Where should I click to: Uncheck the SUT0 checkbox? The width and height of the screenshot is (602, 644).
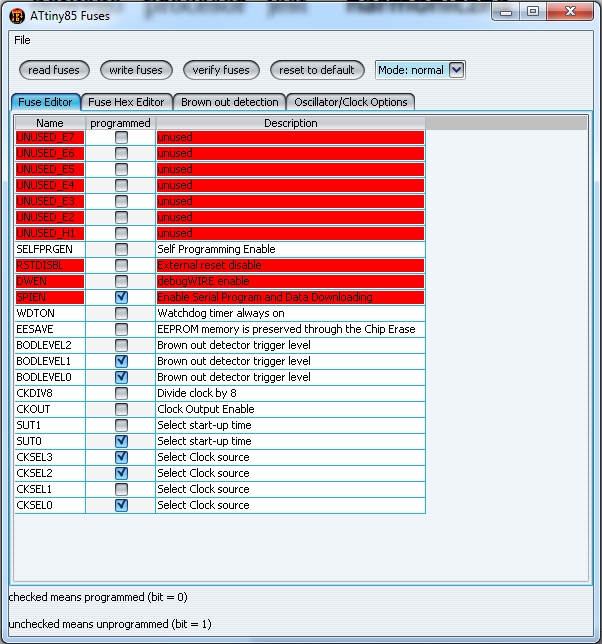121,441
